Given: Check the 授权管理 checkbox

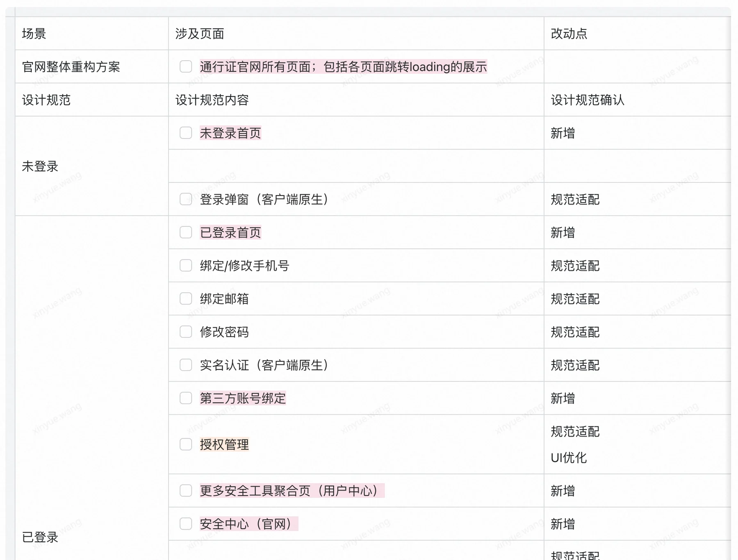Looking at the screenshot, I should pyautogui.click(x=186, y=444).
